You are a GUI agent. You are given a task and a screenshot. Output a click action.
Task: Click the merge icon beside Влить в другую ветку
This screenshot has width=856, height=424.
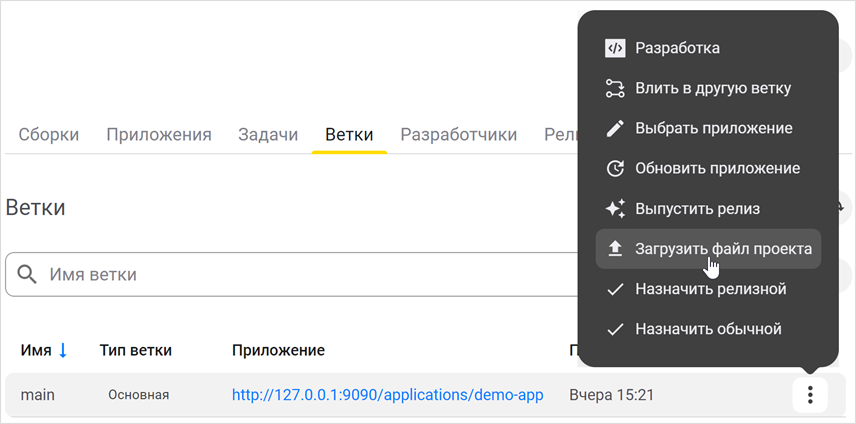(615, 88)
